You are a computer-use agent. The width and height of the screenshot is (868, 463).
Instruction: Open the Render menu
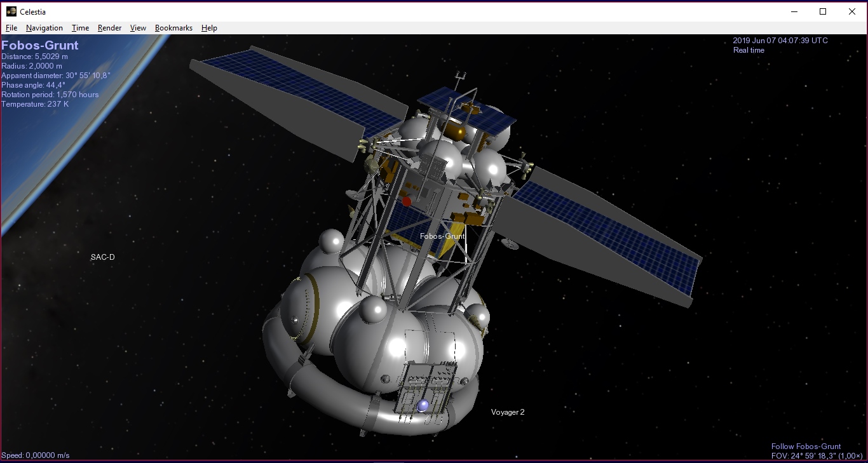coord(109,28)
